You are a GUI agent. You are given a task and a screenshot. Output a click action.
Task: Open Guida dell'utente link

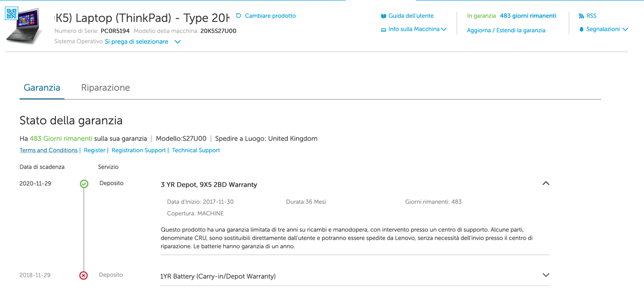point(411,16)
